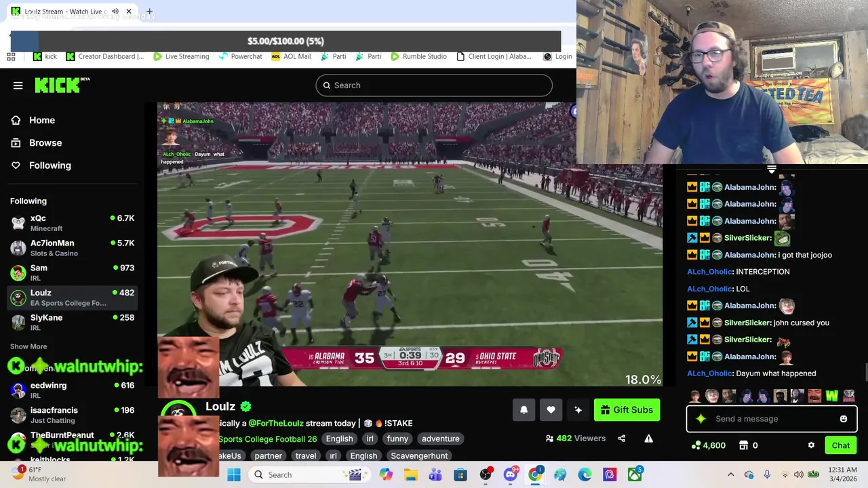This screenshot has height=488, width=868.
Task: Click the 482 Viewers count
Action: pyautogui.click(x=576, y=439)
